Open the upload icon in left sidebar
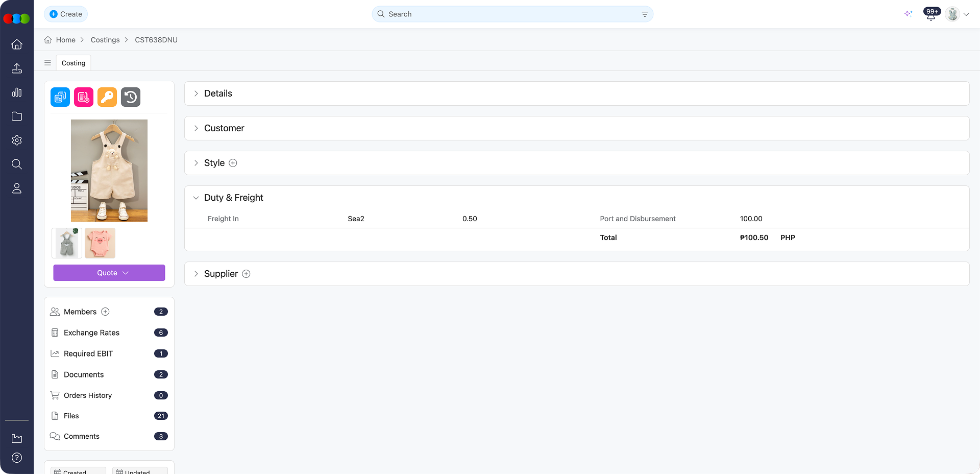The height and width of the screenshot is (474, 980). click(x=17, y=68)
